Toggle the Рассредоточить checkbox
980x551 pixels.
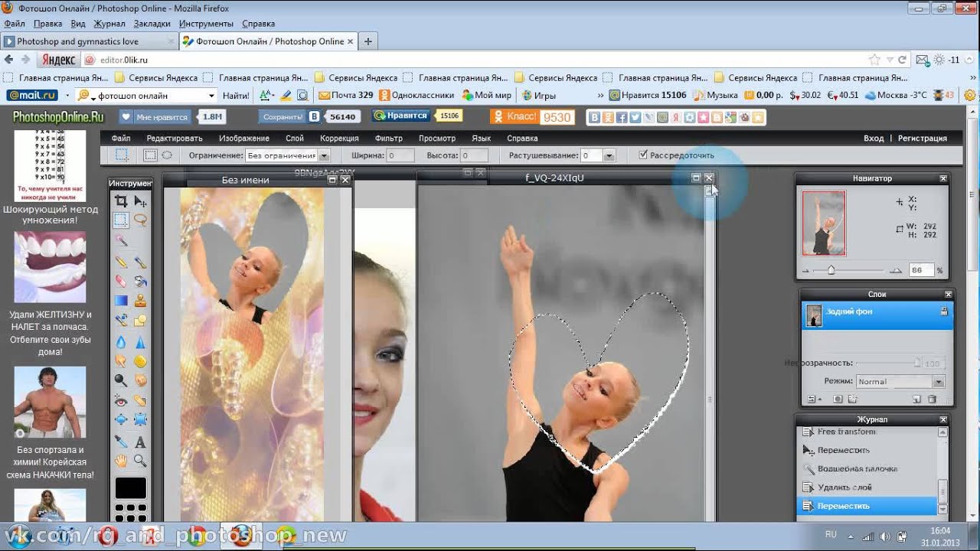(643, 155)
